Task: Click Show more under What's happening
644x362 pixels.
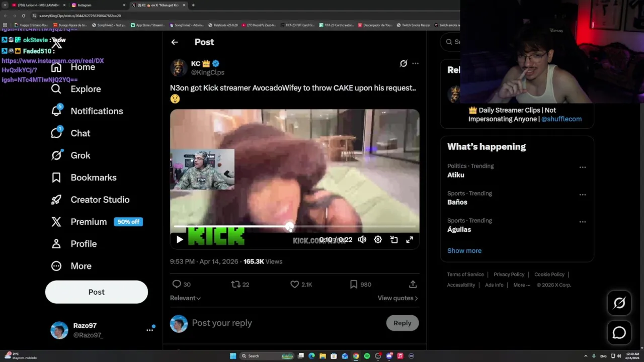Action: tap(464, 250)
